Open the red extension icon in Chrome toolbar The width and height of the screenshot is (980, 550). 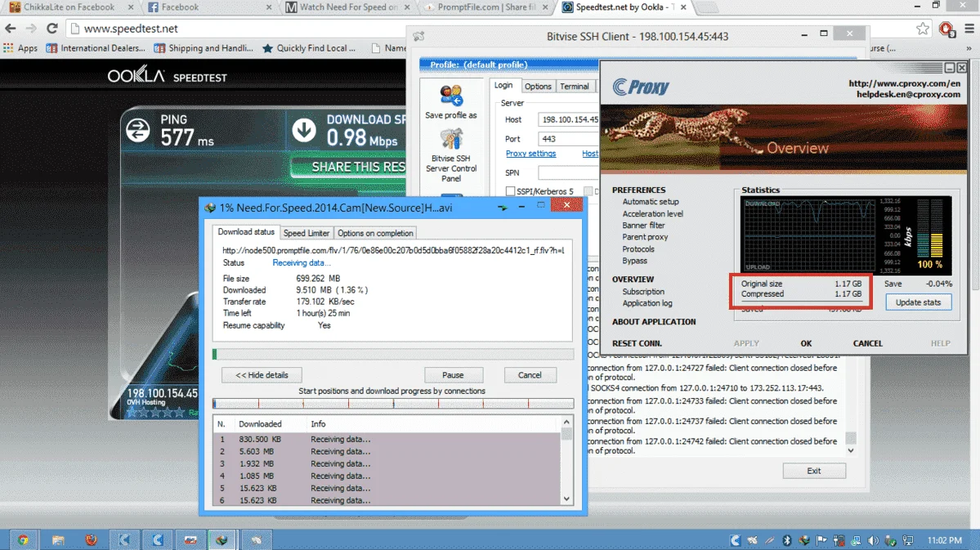[x=946, y=28]
